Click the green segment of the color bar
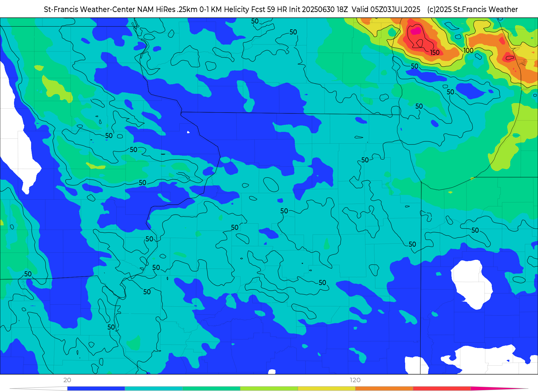 (x=212, y=389)
